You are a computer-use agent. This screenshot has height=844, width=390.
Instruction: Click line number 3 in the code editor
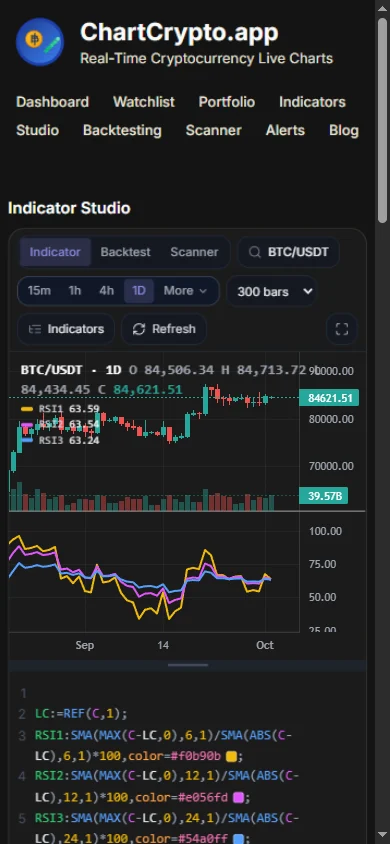(x=22, y=735)
